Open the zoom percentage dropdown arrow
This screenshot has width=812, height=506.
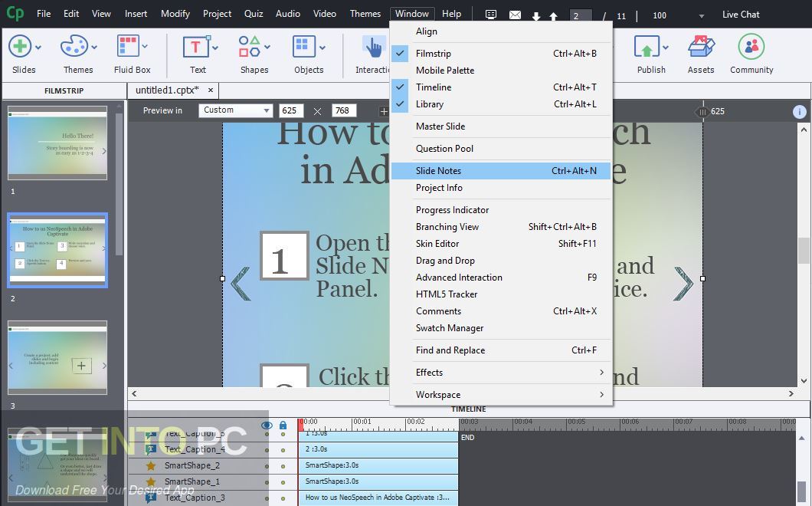tap(702, 16)
